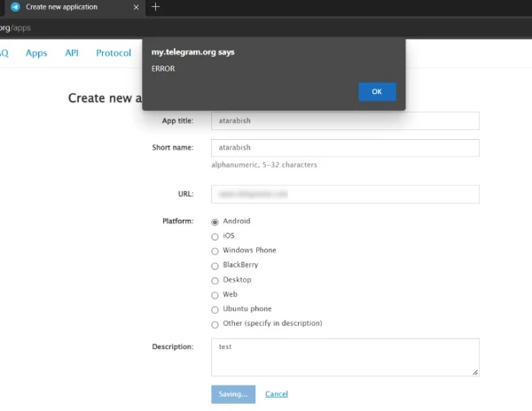This screenshot has height=411, width=532.
Task: Click the 'Saving...' submit button
Action: [x=233, y=394]
